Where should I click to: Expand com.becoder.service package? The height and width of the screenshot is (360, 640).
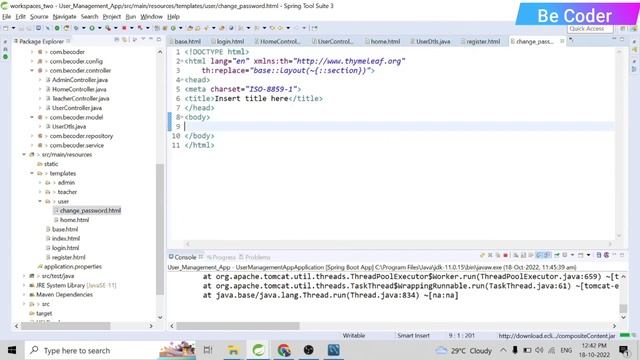(x=32, y=145)
